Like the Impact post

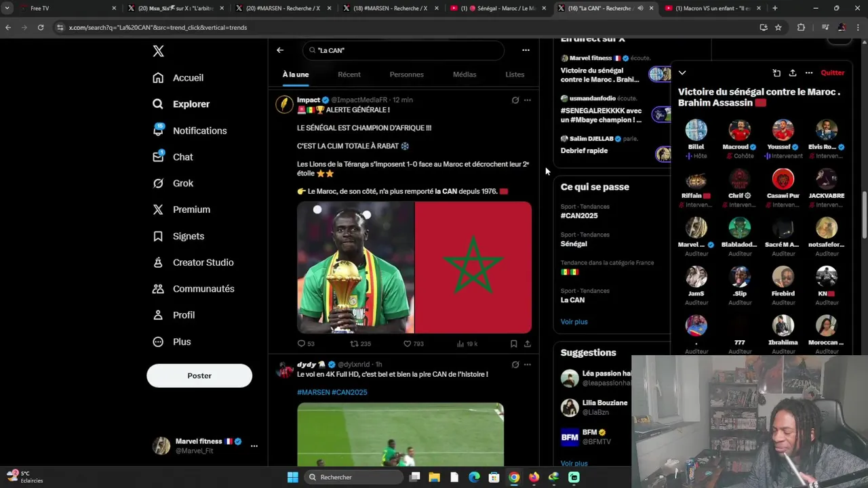[x=414, y=344]
